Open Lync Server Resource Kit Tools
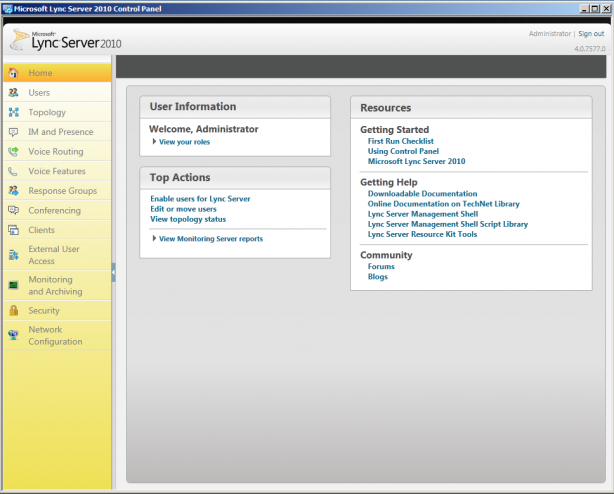The height and width of the screenshot is (494, 614). tap(422, 234)
